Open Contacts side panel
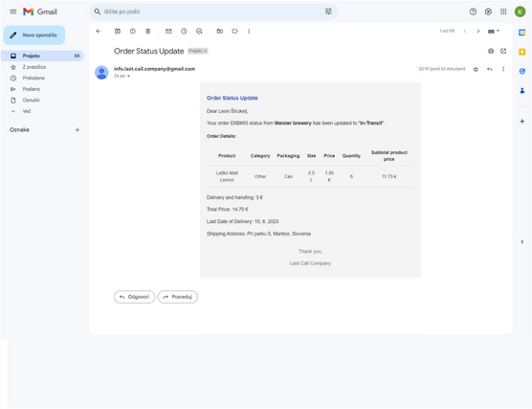The height and width of the screenshot is (409, 532). 522,90
